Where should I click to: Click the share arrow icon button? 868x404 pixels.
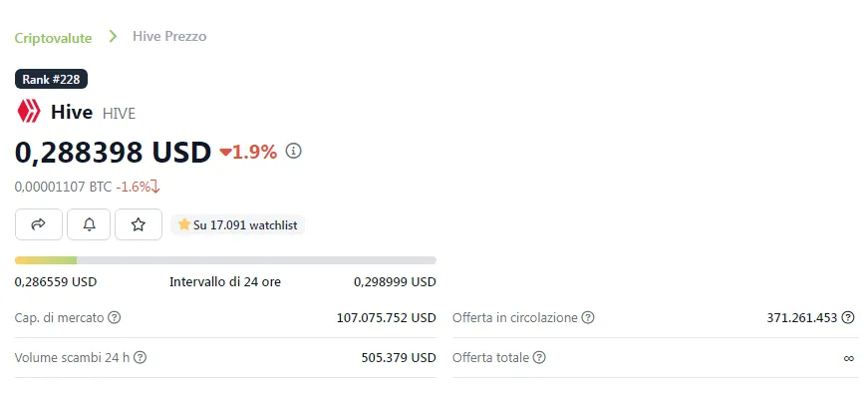point(39,224)
